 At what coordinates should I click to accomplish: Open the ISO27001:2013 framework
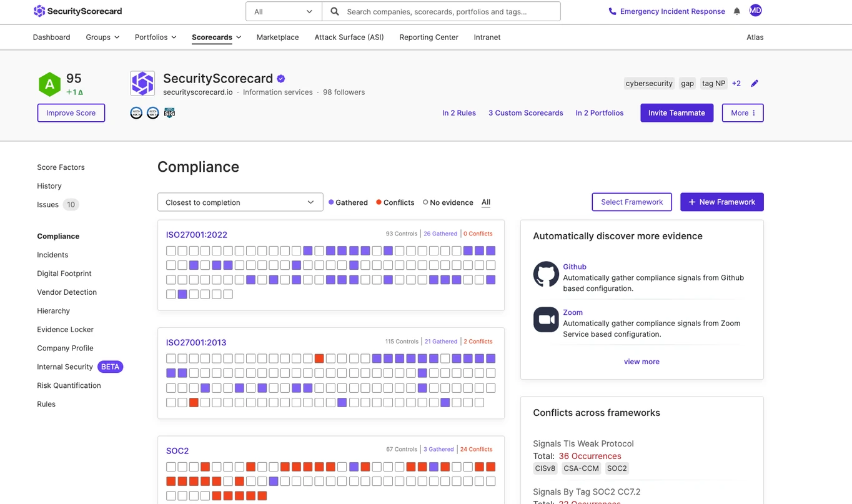pyautogui.click(x=196, y=342)
